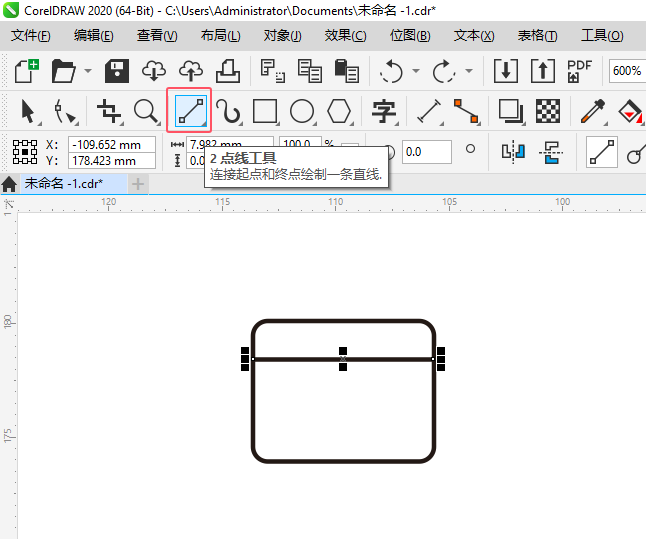Open the 效果(C) menu

[345, 35]
